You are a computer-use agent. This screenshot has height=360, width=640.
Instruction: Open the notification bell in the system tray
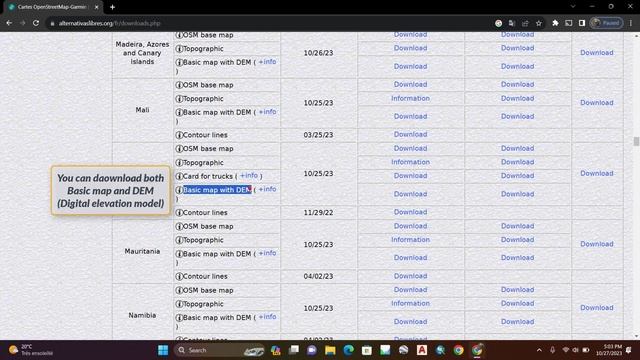[x=629, y=350]
